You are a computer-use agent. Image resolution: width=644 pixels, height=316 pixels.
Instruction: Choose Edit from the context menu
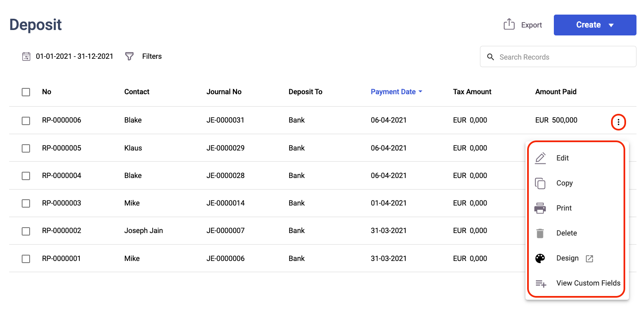click(x=577, y=158)
